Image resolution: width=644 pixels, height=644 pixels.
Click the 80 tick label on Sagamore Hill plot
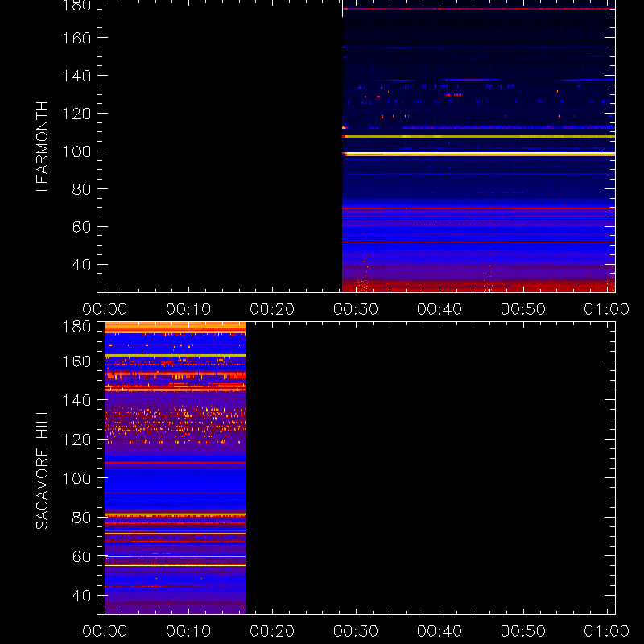click(81, 518)
